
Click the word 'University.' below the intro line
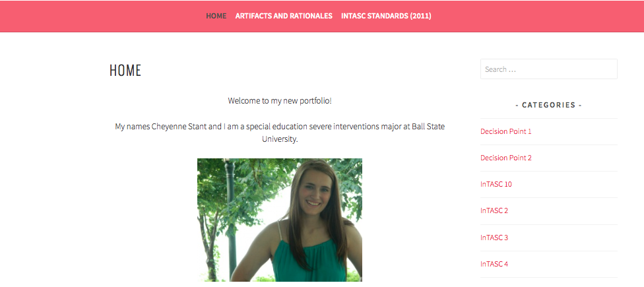click(x=280, y=139)
